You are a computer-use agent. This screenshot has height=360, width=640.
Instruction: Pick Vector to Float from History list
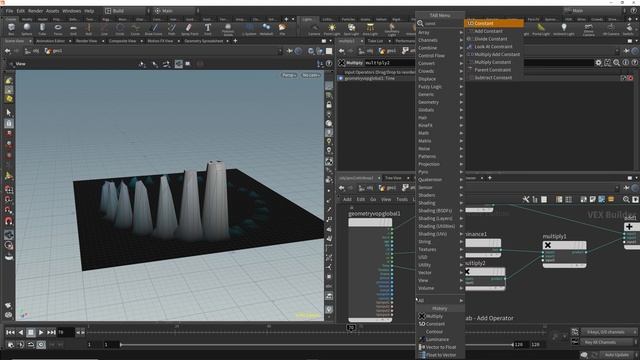[440, 347]
